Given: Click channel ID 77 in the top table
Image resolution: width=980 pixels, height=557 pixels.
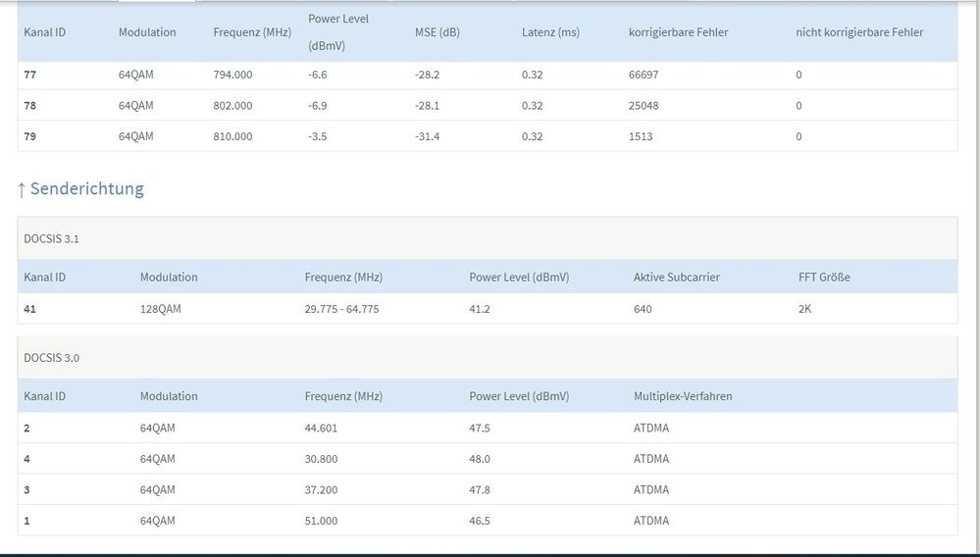Looking at the screenshot, I should [x=29, y=75].
